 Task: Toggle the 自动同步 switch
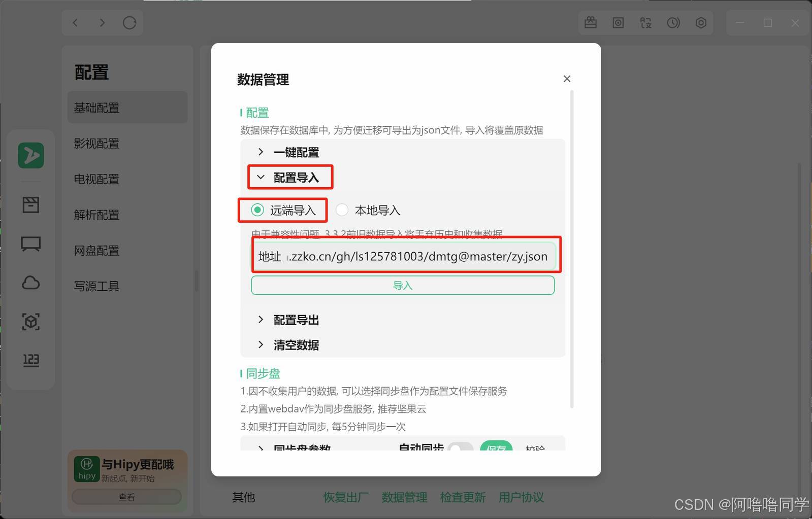click(461, 448)
